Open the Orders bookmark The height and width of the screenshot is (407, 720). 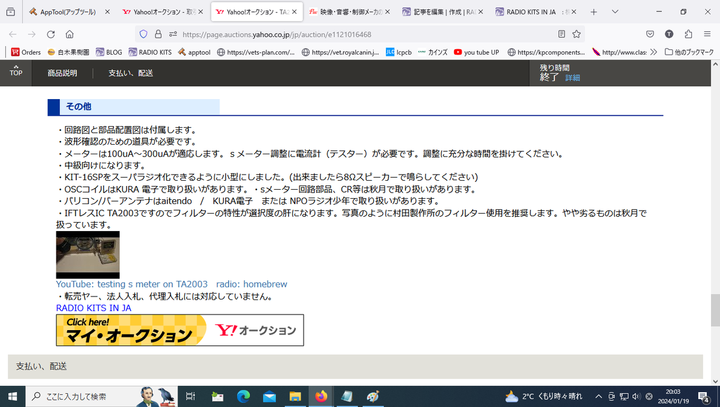click(26, 52)
